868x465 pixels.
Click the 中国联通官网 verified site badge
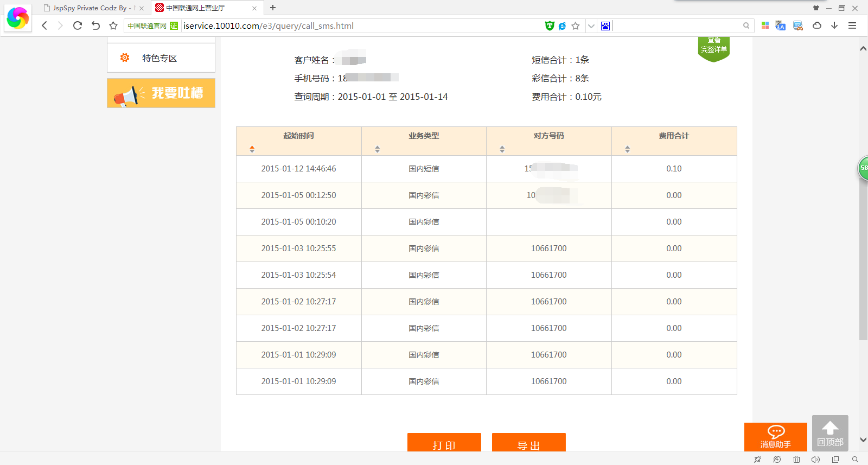pos(152,26)
